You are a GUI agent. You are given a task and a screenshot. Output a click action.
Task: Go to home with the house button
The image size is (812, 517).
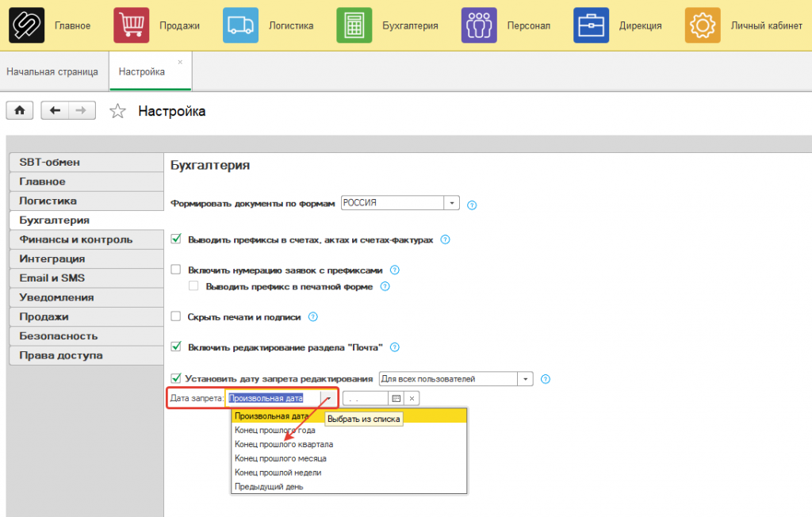click(20, 110)
